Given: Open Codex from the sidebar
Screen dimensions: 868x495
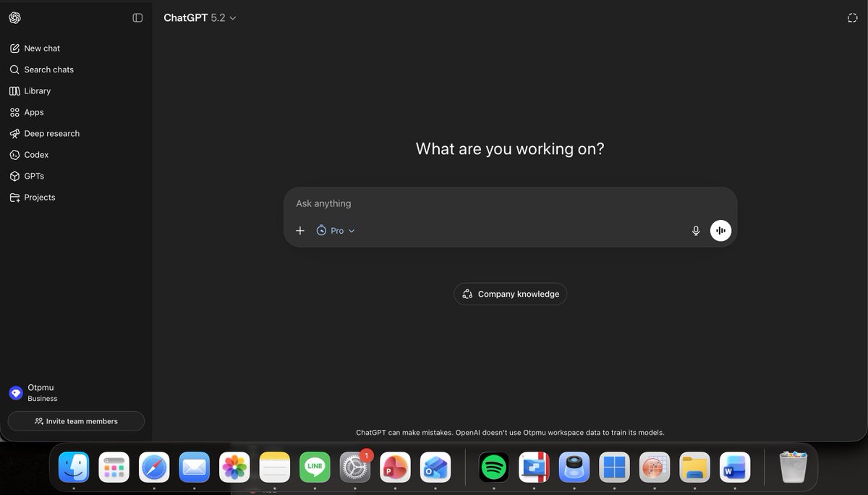Looking at the screenshot, I should click(76, 155).
